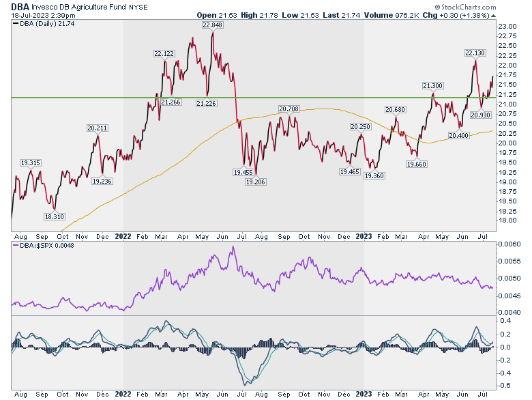Click the -0.6 MACD axis value
This screenshot has width=532, height=400.
[505, 386]
